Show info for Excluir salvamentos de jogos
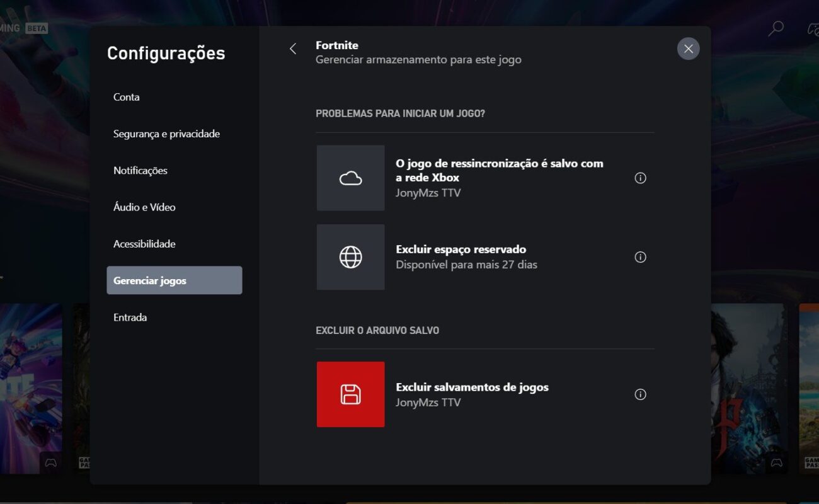The height and width of the screenshot is (504, 819). click(x=640, y=394)
